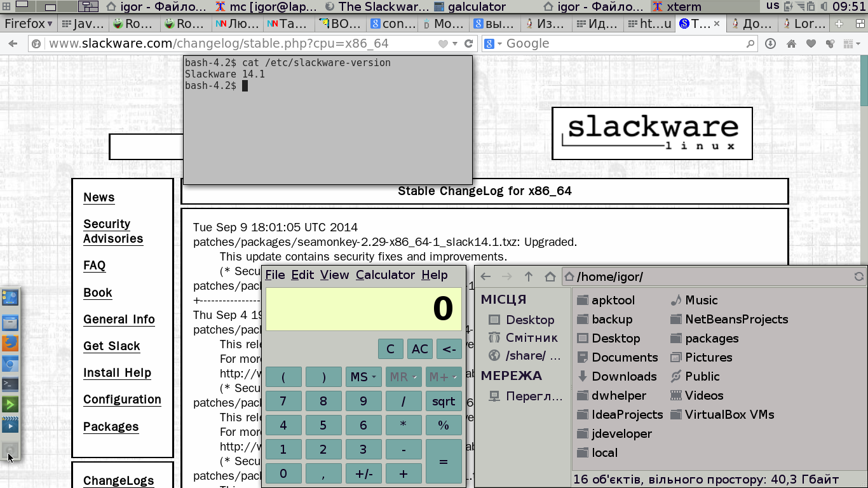Open the MS memory store dropdown
This screenshot has height=488, width=868.
click(x=363, y=377)
